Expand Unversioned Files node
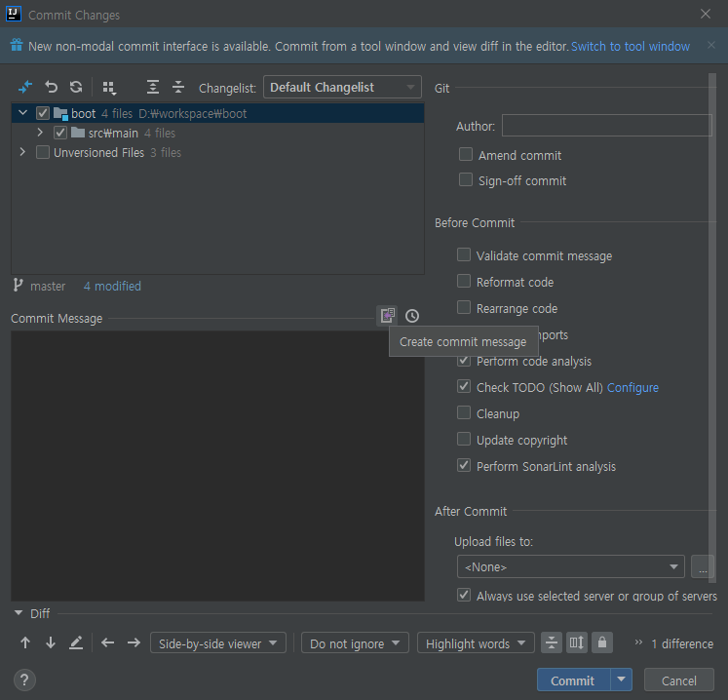The width and height of the screenshot is (728, 700). (22, 152)
